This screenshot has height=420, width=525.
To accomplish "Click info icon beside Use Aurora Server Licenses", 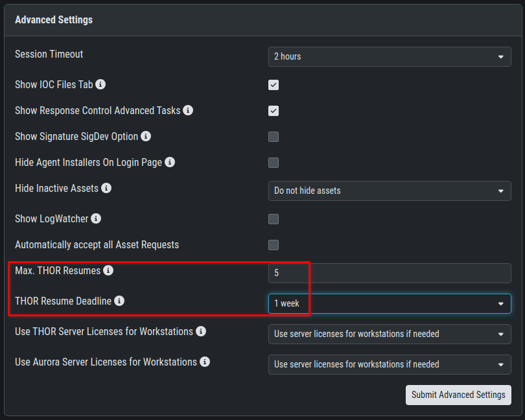I will coord(205,362).
